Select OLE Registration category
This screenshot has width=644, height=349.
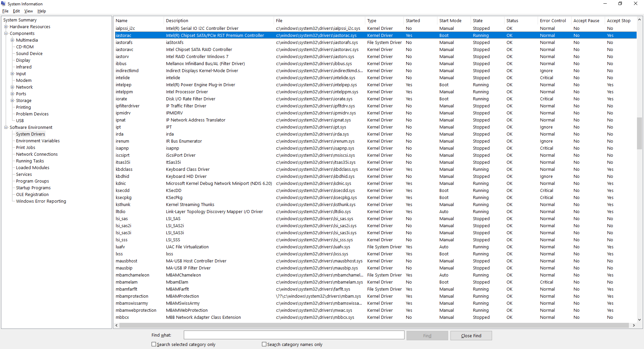point(32,195)
